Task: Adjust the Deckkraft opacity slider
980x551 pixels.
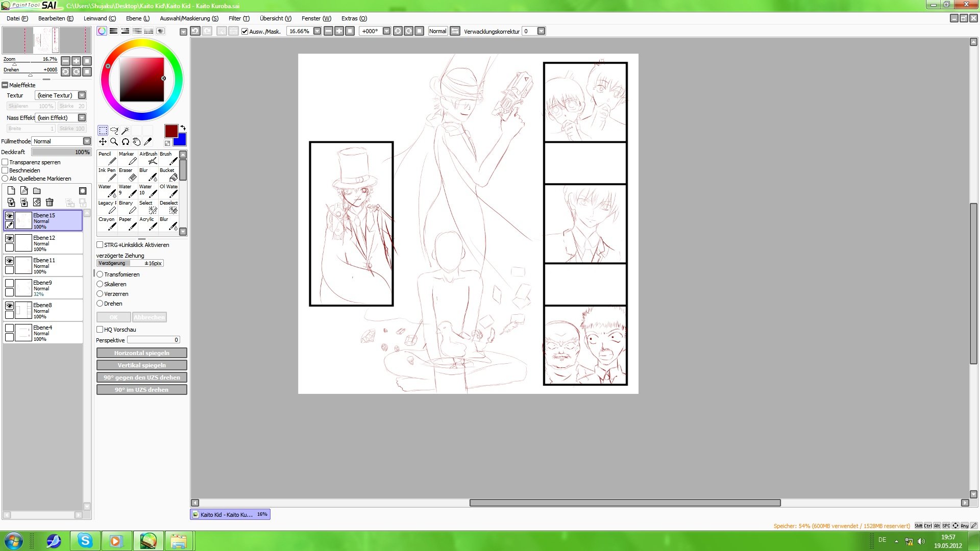Action: point(61,152)
